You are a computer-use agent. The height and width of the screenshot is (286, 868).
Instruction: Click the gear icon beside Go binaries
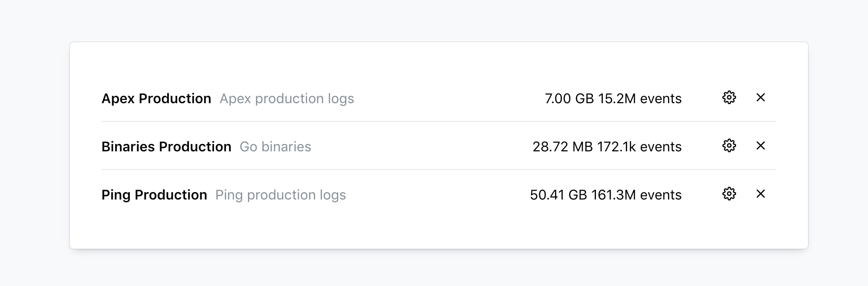pos(729,146)
